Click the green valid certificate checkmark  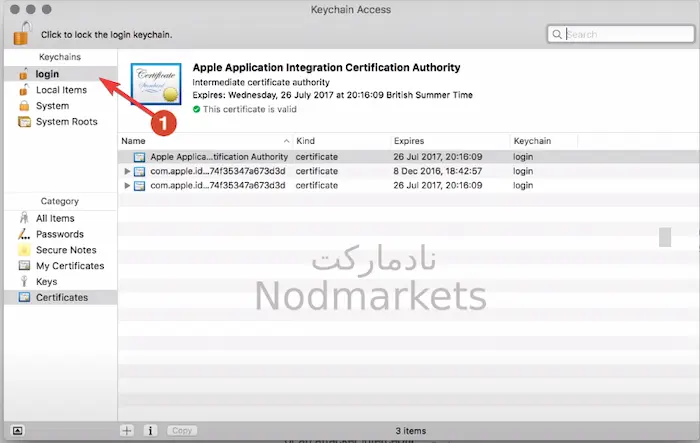[196, 109]
